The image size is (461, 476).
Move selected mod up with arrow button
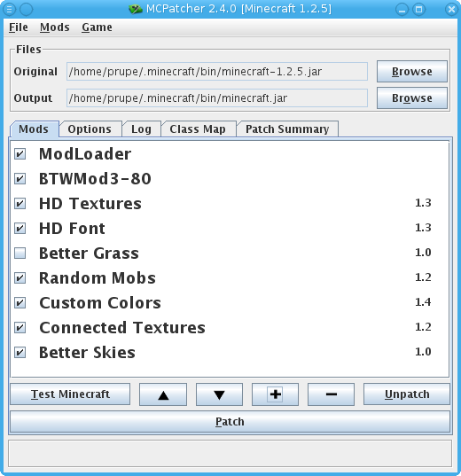(163, 394)
